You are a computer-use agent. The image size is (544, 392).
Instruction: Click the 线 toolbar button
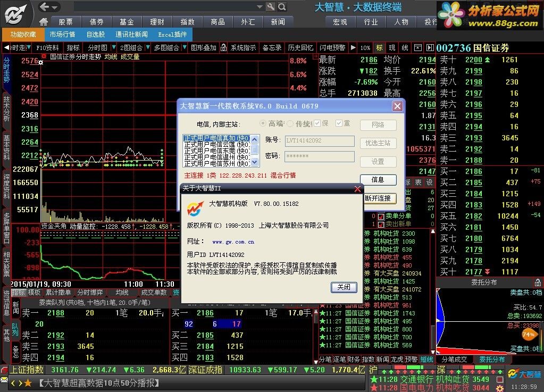(405, 47)
